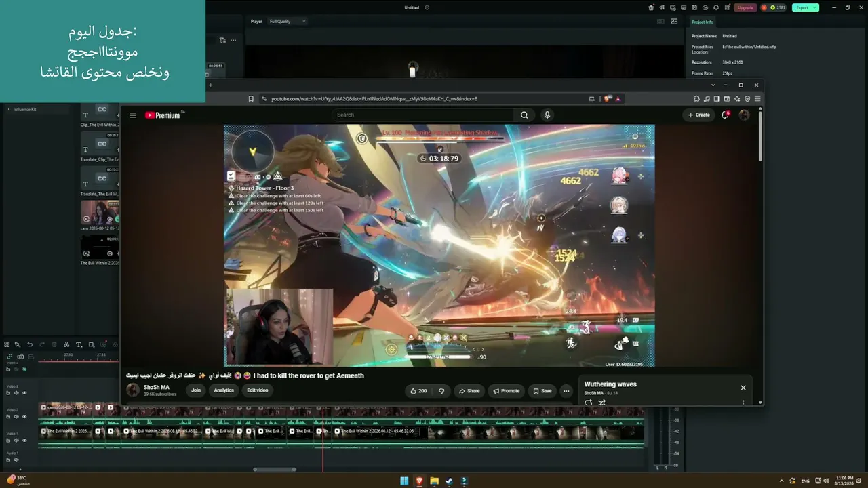Like the video showing 200 likes
This screenshot has height=488, width=868.
coord(418,391)
